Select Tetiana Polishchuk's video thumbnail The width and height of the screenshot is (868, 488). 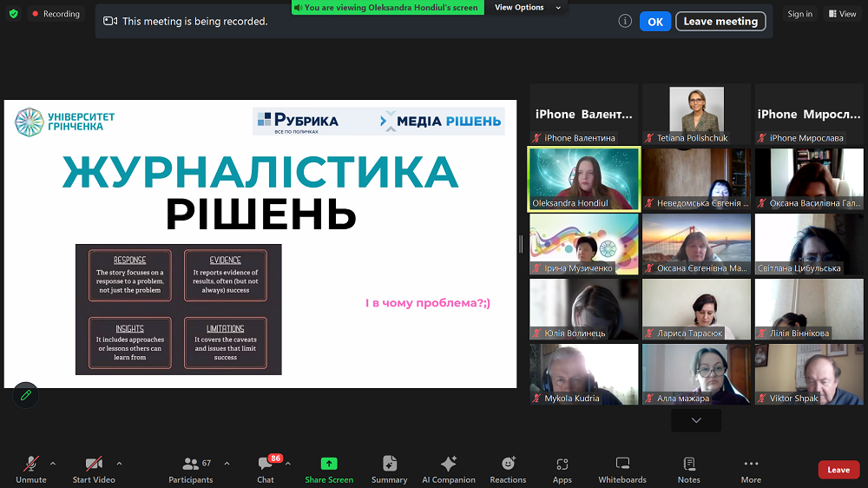(696, 114)
